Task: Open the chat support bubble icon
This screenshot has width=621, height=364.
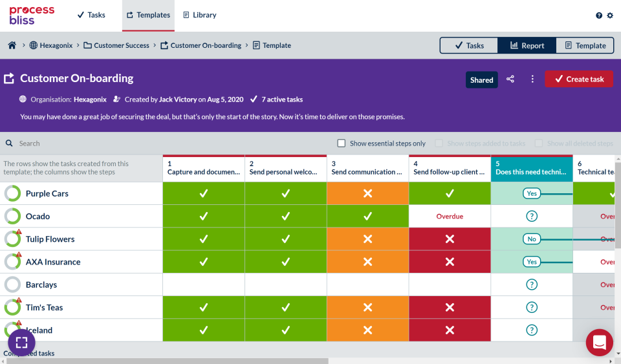Action: point(599,342)
